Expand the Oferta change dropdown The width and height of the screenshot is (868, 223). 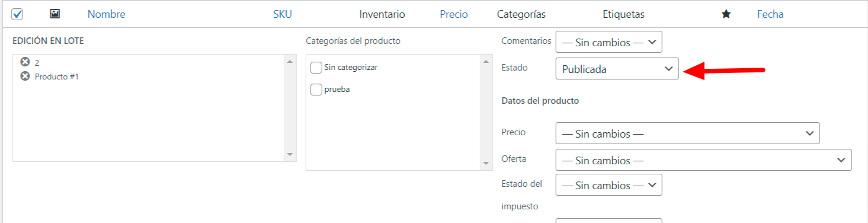(x=703, y=160)
